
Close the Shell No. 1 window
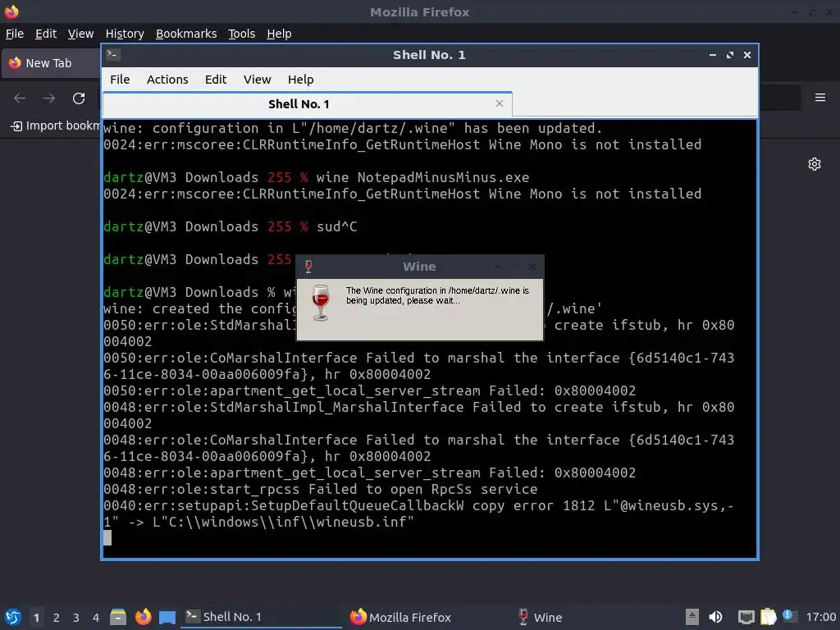(747, 55)
